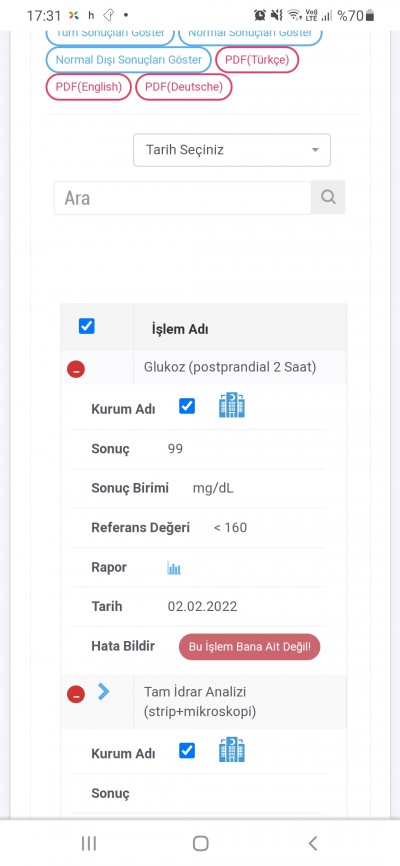This screenshot has height=866, width=400.
Task: Expand Tam İdrar Analizi blue chevron
Action: click(103, 691)
